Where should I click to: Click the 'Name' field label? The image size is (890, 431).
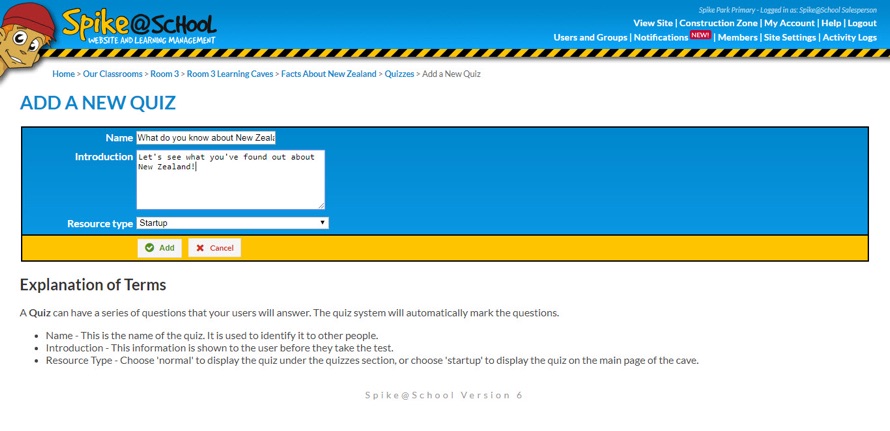[119, 138]
